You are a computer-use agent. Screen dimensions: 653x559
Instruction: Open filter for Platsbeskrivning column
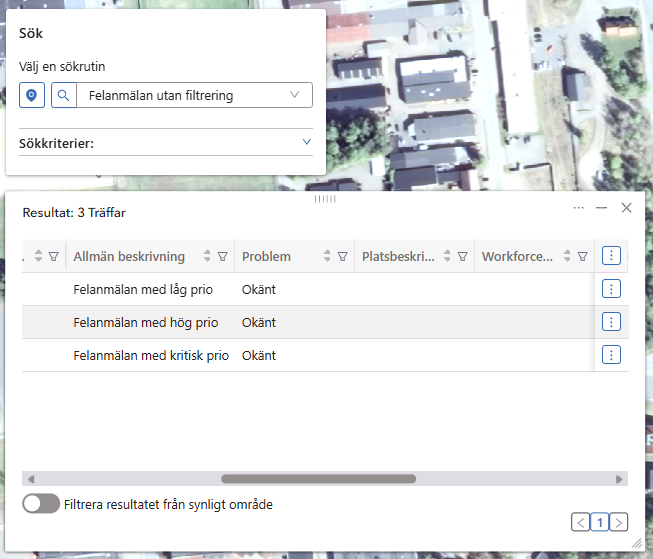[x=462, y=256]
